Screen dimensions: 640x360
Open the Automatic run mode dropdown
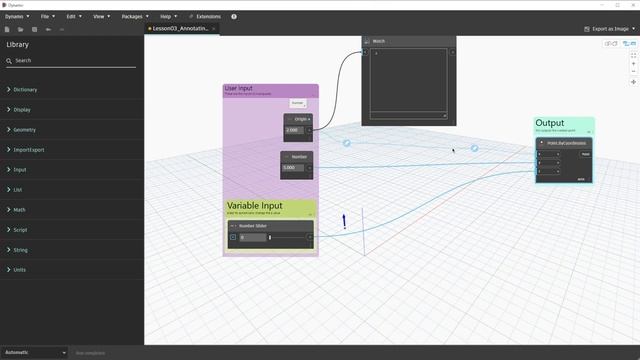click(x=34, y=353)
